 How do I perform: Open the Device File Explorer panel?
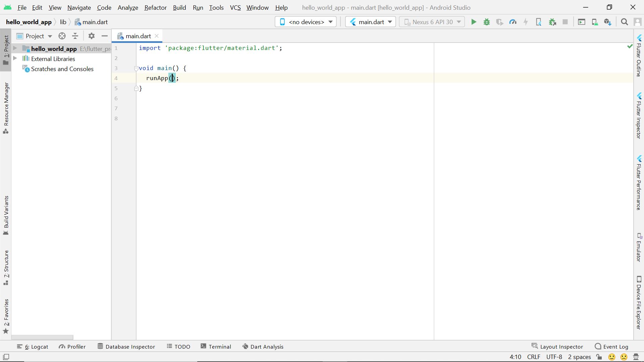(640, 298)
